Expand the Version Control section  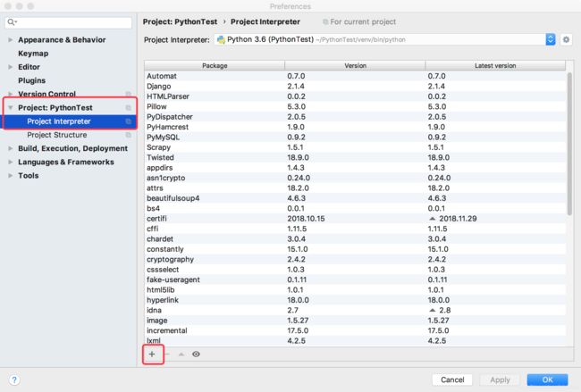pyautogui.click(x=11, y=94)
